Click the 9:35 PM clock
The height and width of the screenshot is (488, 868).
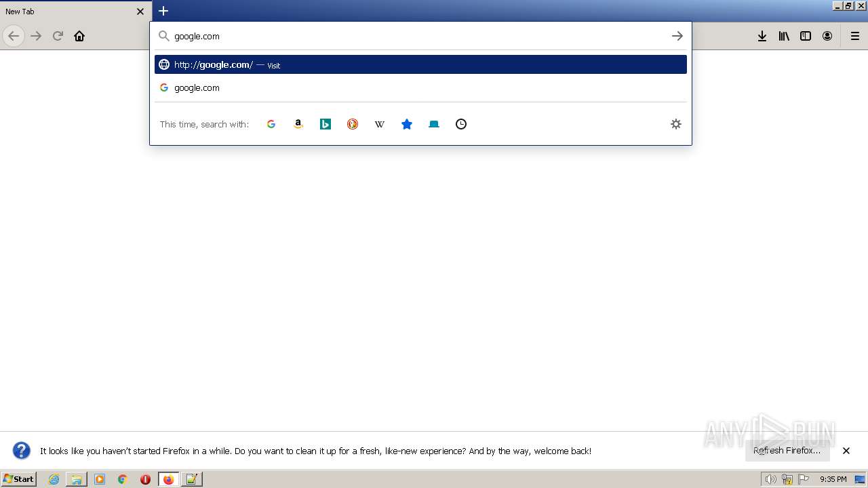833,479
